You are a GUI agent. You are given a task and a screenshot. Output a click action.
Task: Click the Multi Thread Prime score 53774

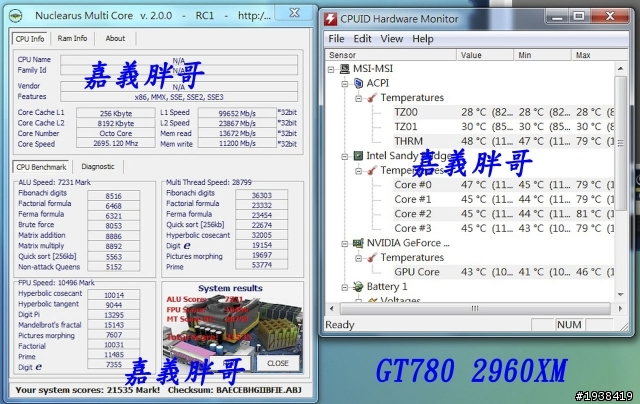click(x=262, y=265)
